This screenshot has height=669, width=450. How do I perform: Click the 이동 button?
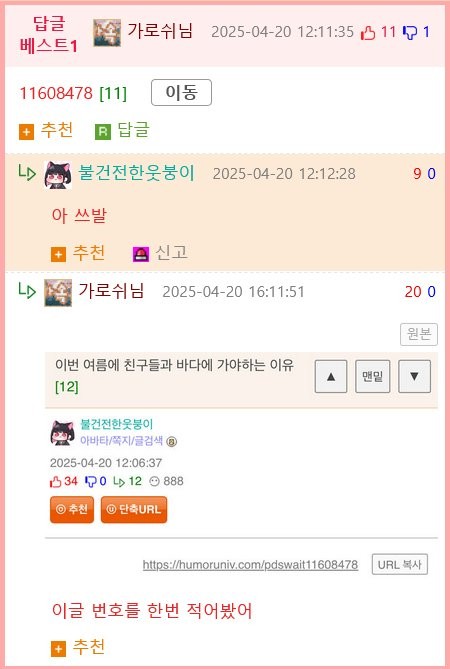pyautogui.click(x=181, y=93)
